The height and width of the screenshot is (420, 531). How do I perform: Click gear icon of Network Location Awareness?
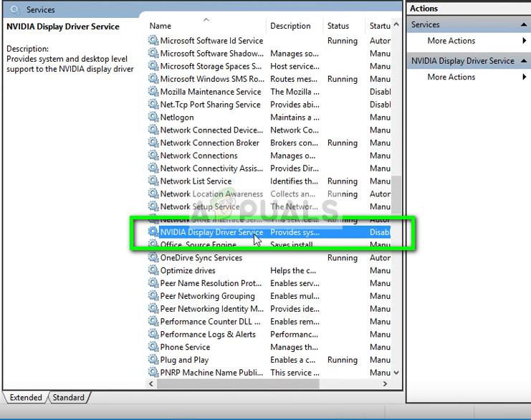point(153,194)
